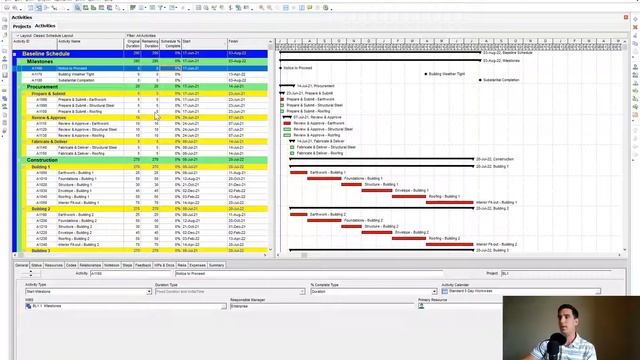Click the Interior Fit-out - Building 2 Gantt bar
The width and height of the screenshot is (640, 360).
coord(449,244)
